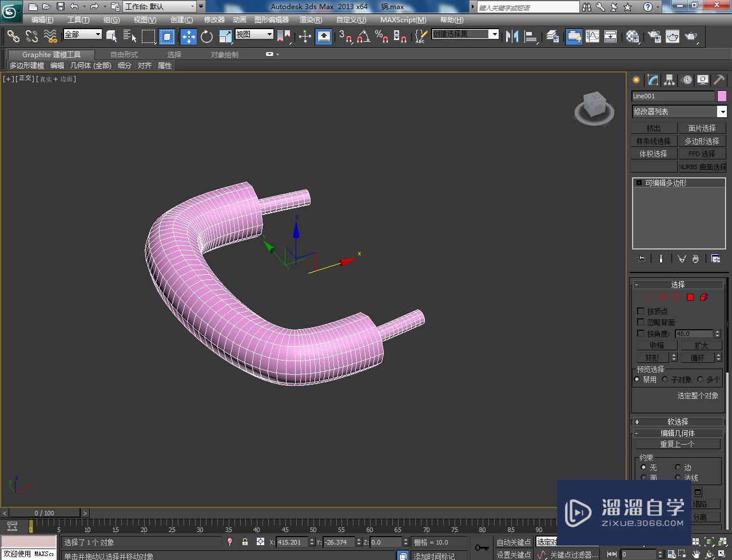This screenshot has width=732, height=560.
Task: Open the Curve Editor icon
Action: coord(592,37)
